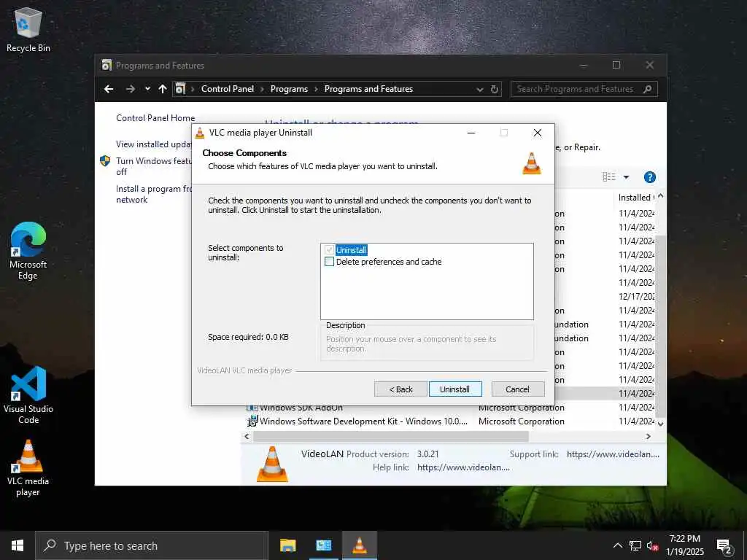Open the blue Help question mark icon
The width and height of the screenshot is (747, 560).
(650, 177)
